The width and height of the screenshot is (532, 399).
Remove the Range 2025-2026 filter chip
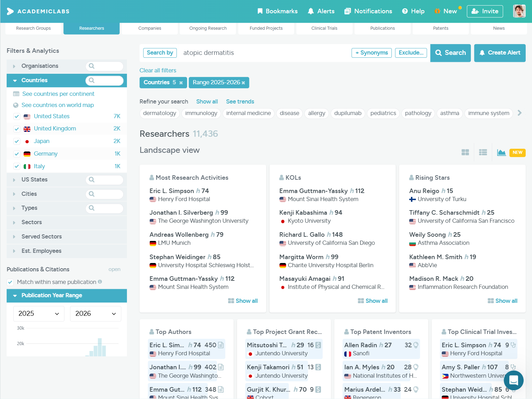243,83
